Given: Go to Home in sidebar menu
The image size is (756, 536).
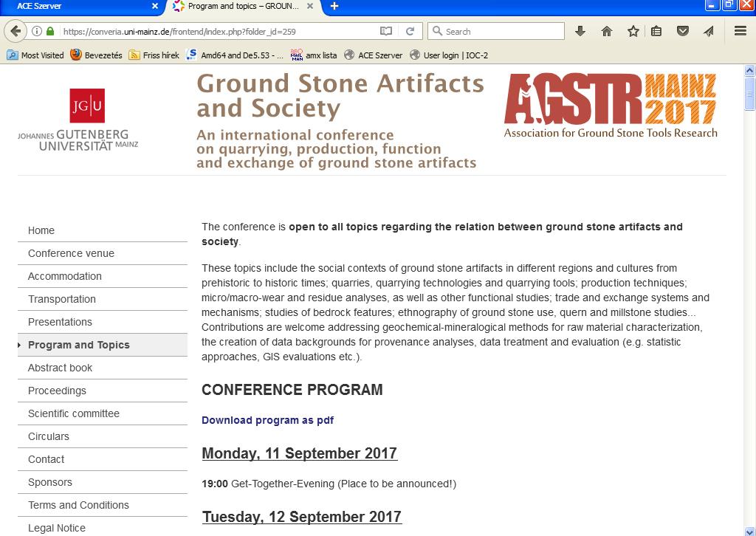Looking at the screenshot, I should (102, 230).
